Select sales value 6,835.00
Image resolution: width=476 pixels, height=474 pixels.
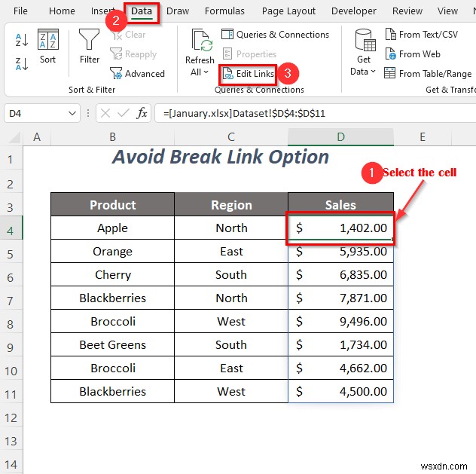pyautogui.click(x=340, y=274)
